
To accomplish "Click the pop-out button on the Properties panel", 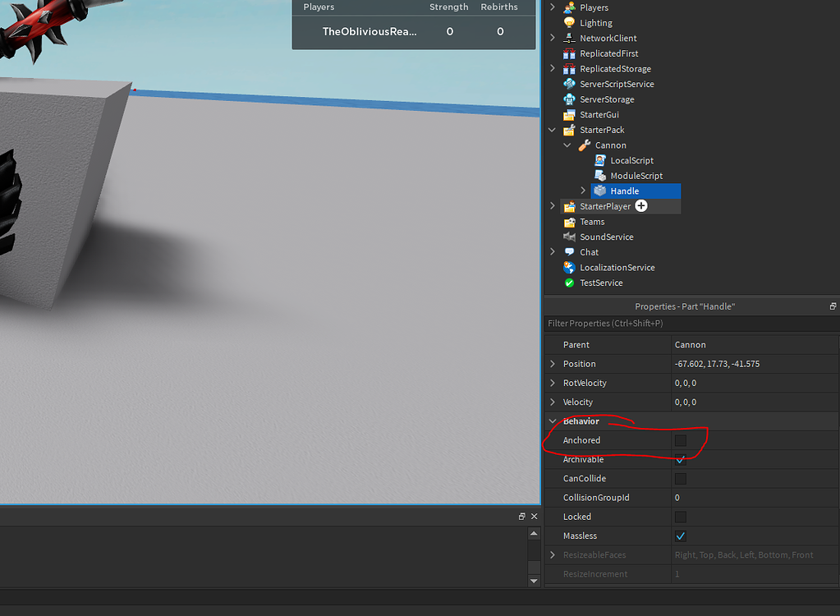I will (x=832, y=306).
